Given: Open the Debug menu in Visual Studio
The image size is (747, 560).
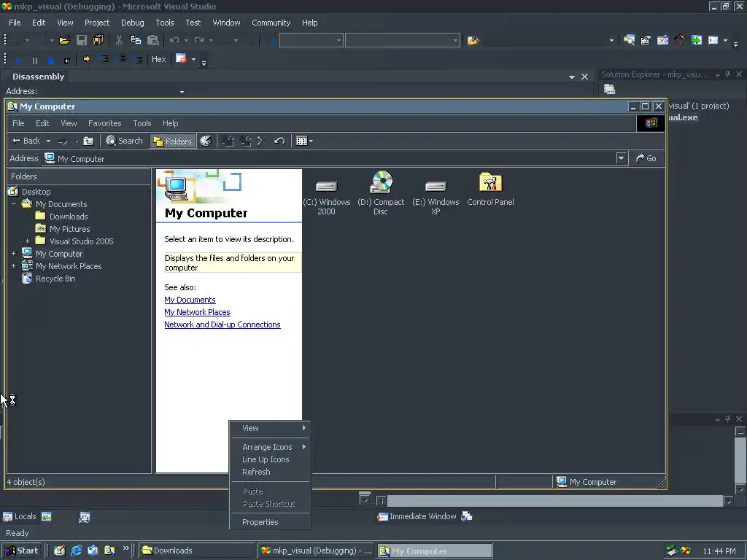Looking at the screenshot, I should point(133,23).
